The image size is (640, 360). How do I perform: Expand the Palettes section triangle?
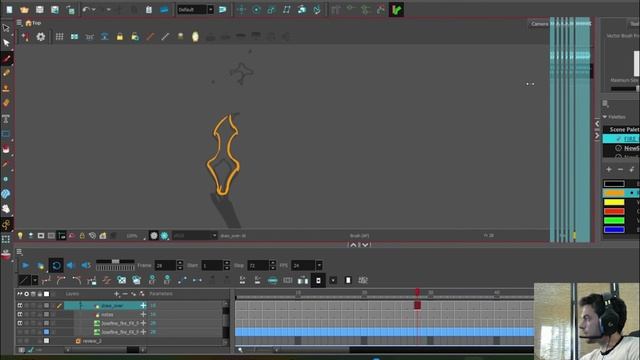605,117
